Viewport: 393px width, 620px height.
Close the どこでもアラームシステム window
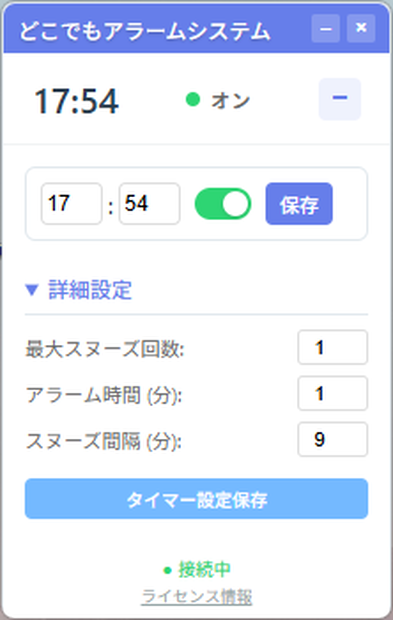(x=361, y=28)
